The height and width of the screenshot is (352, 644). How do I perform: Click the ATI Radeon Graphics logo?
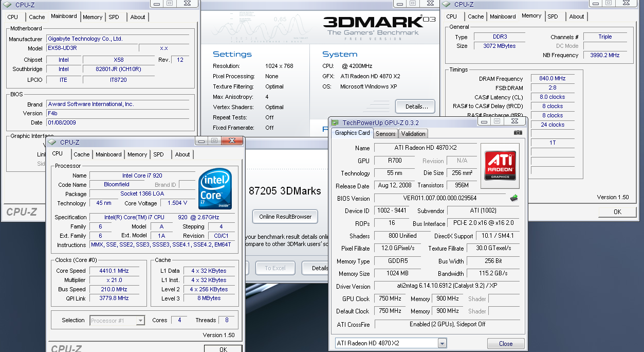[500, 166]
